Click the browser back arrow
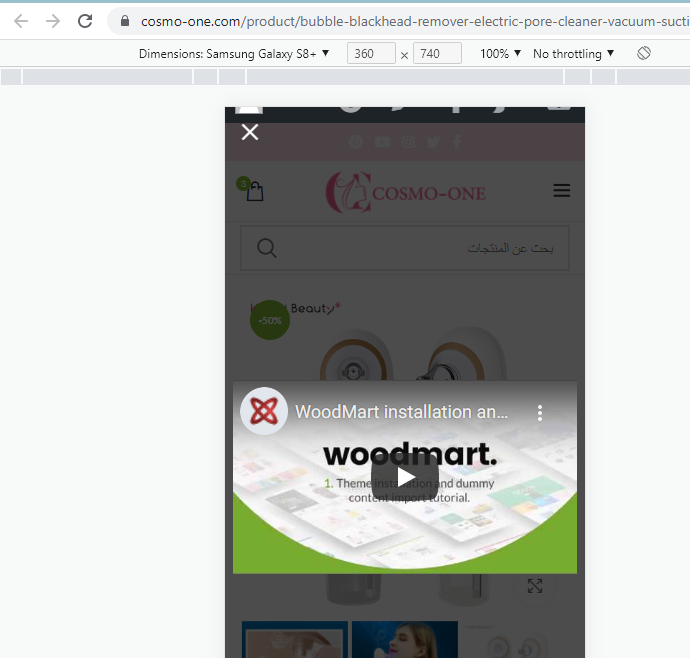The width and height of the screenshot is (690, 658). coord(21,21)
